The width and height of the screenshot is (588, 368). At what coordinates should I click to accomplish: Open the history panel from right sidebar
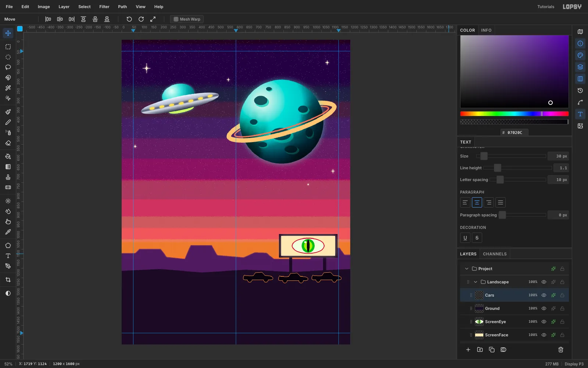(580, 91)
